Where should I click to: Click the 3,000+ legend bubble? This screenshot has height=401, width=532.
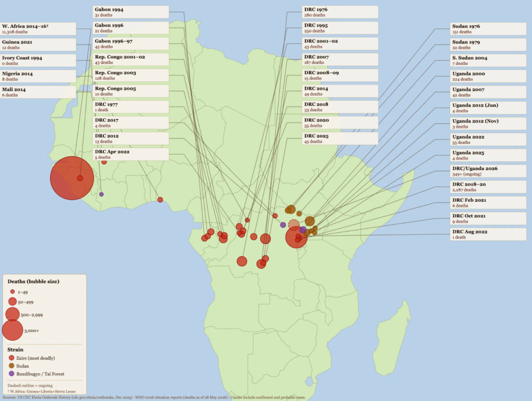[x=13, y=330]
